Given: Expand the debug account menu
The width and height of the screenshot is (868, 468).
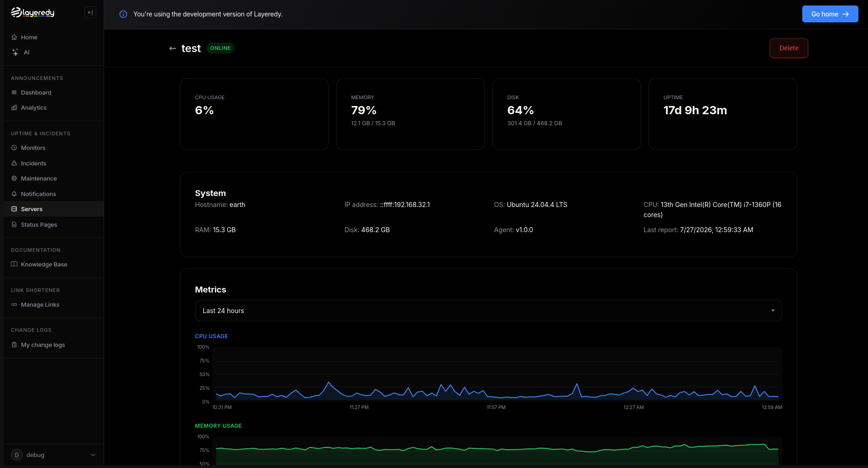Looking at the screenshot, I should 54,455.
